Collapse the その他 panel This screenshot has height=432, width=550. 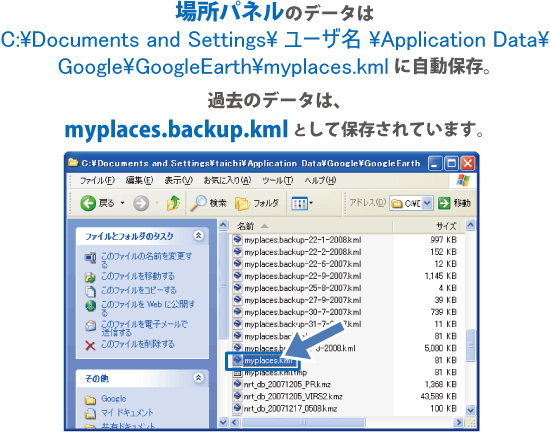click(x=199, y=378)
